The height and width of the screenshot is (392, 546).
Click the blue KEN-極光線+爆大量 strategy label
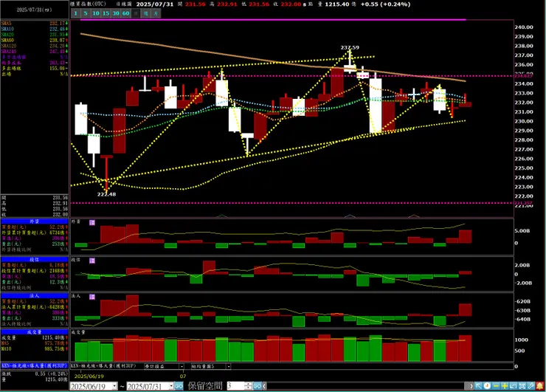(34, 366)
